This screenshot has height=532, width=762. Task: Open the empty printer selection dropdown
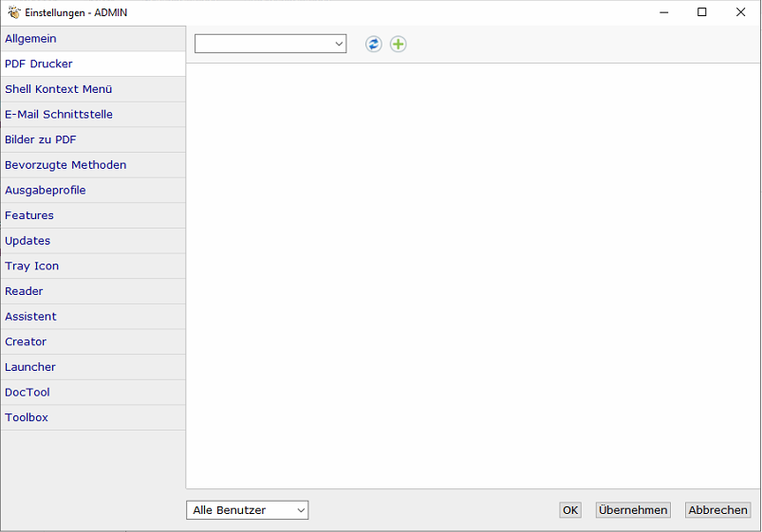[x=270, y=44]
